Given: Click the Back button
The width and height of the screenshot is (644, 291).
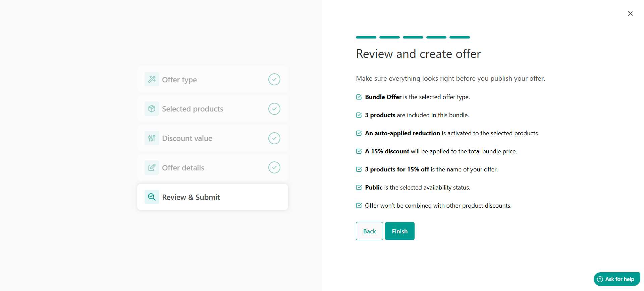Looking at the screenshot, I should tap(369, 231).
